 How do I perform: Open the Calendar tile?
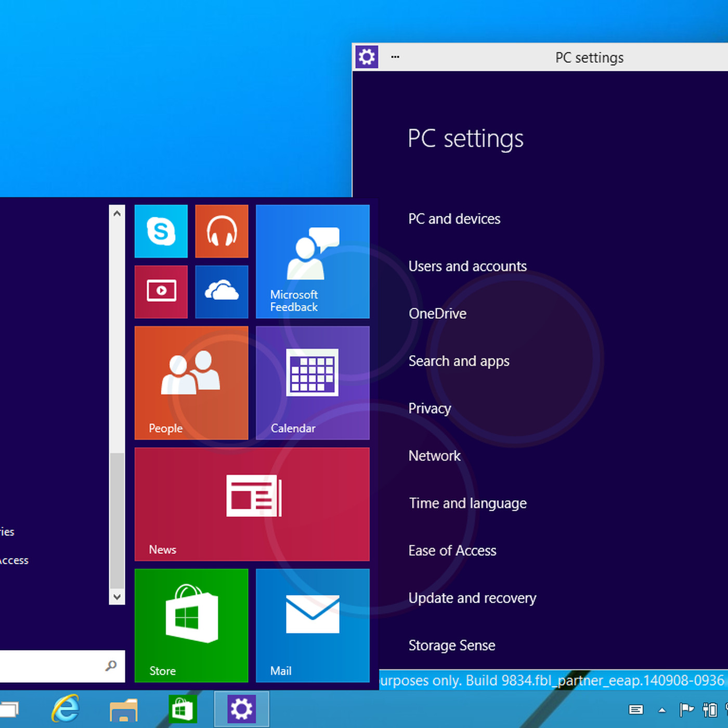pos(313,383)
